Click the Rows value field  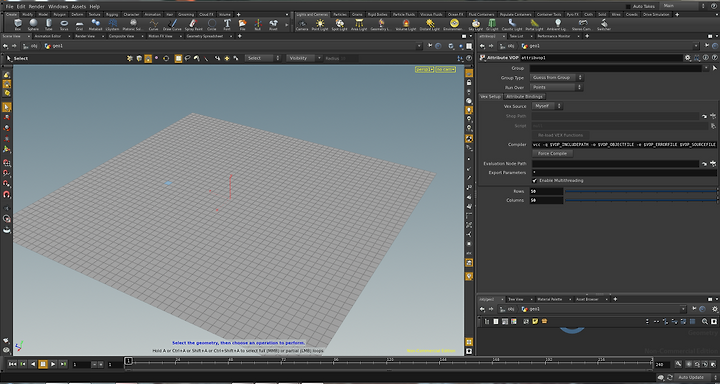546,191
